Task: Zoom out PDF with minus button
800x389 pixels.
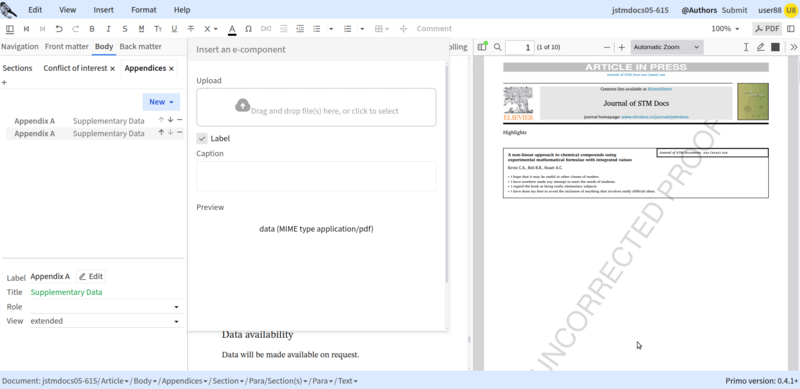Action: point(607,47)
